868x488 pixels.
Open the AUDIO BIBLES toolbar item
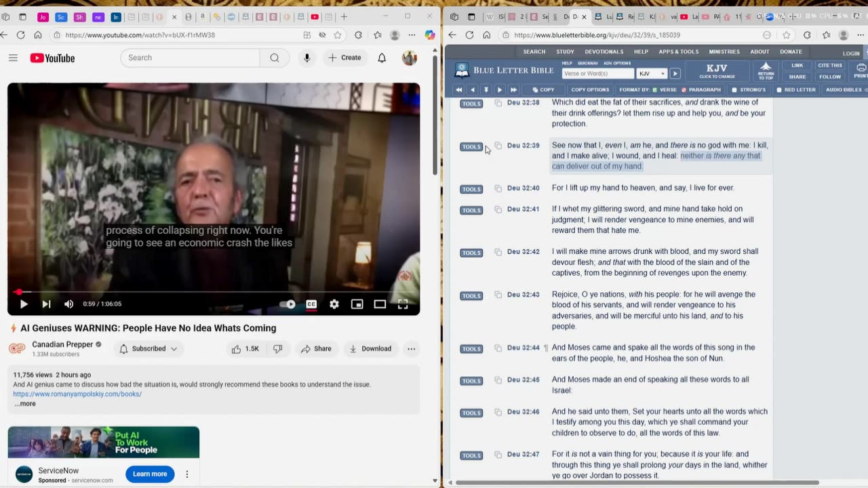click(844, 90)
